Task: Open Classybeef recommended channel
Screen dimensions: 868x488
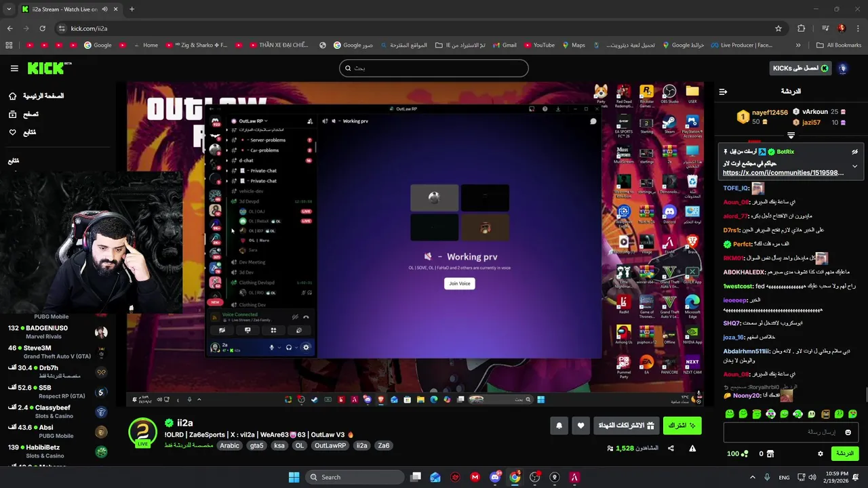Action: [58, 411]
